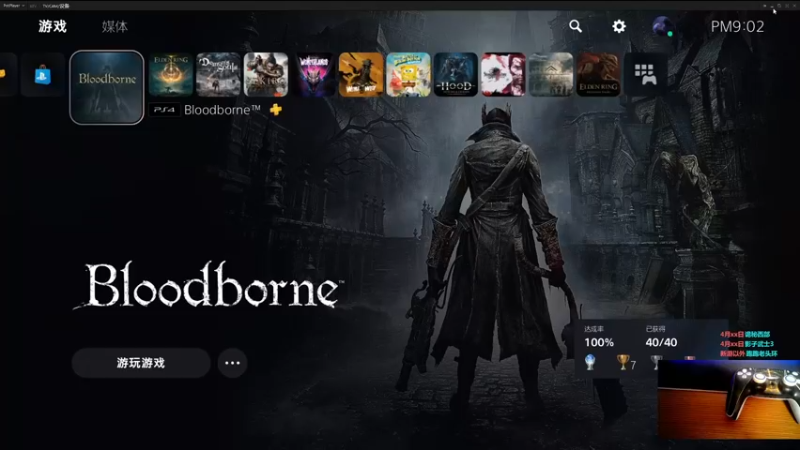The width and height of the screenshot is (800, 450).
Task: Click the PS4 platform badge
Action: click(164, 110)
